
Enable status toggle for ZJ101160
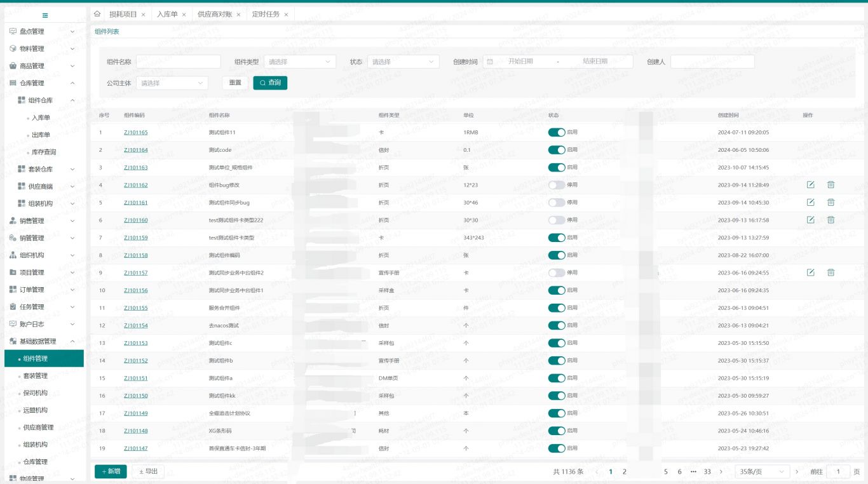tap(557, 220)
